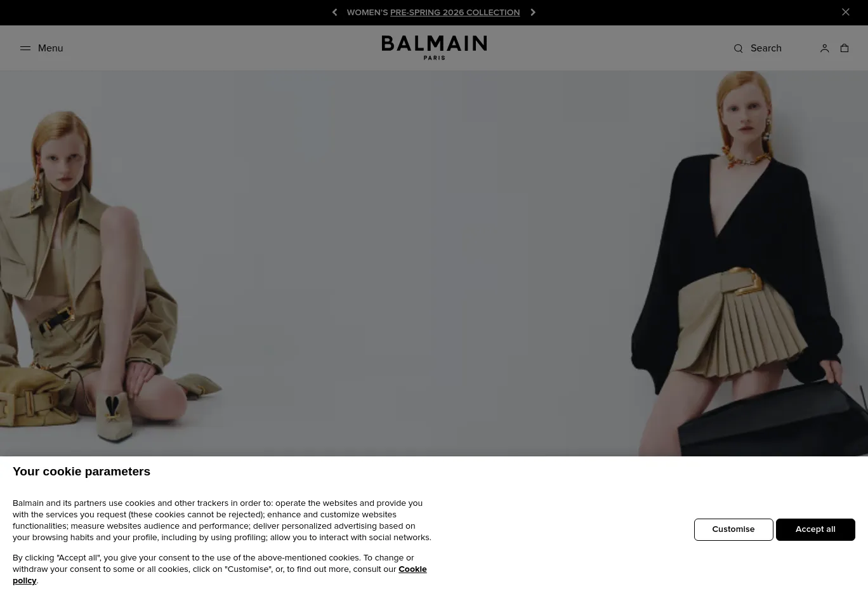Open Customise cookie settings
Image resolution: width=868 pixels, height=603 pixels.
click(733, 529)
